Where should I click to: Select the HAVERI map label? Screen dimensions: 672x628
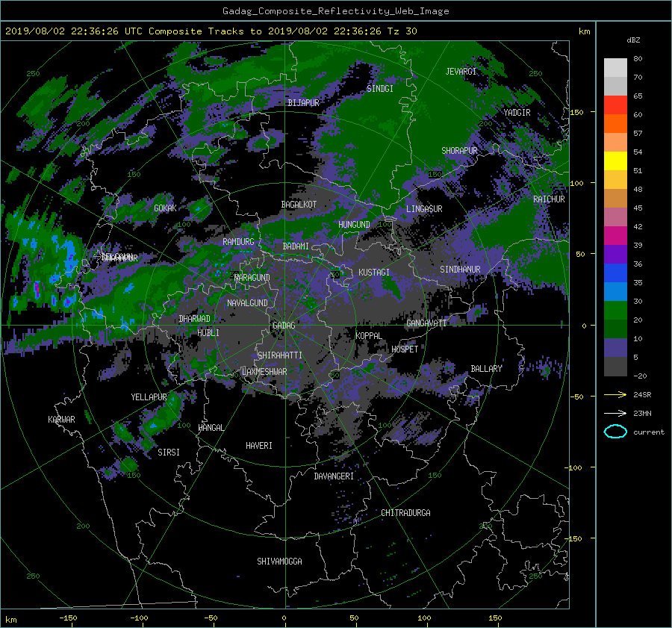pos(259,447)
